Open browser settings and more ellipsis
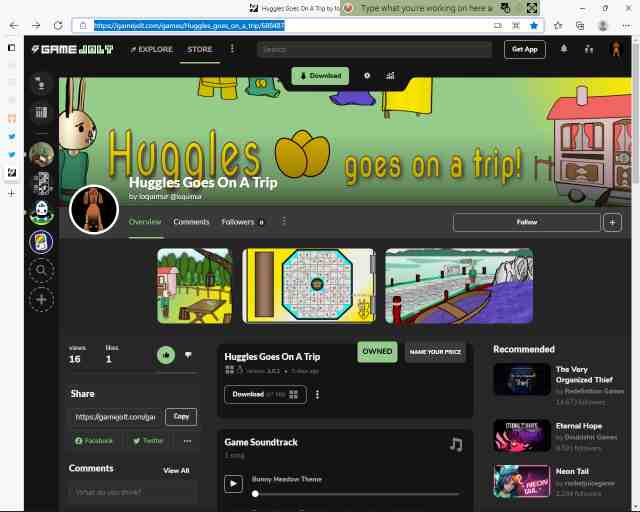This screenshot has width=640, height=512. point(626,26)
